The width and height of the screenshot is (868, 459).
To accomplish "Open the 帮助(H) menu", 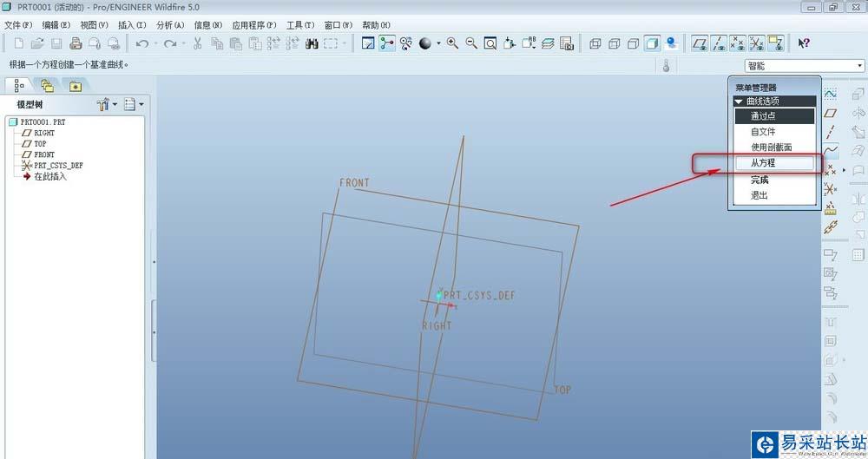I will pos(376,25).
